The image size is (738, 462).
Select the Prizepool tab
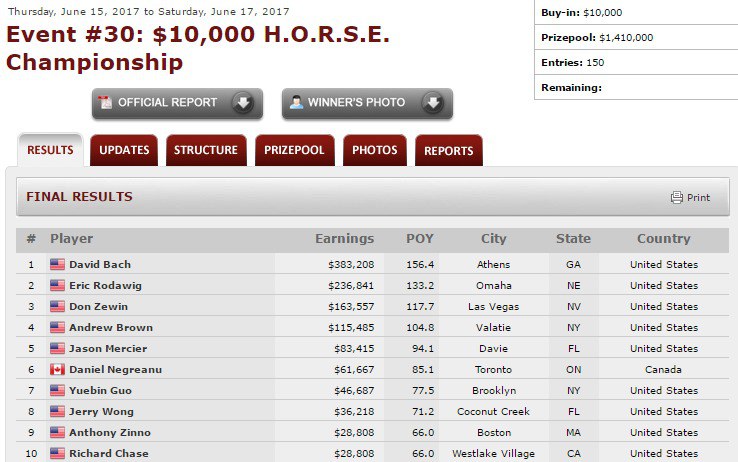(294, 151)
